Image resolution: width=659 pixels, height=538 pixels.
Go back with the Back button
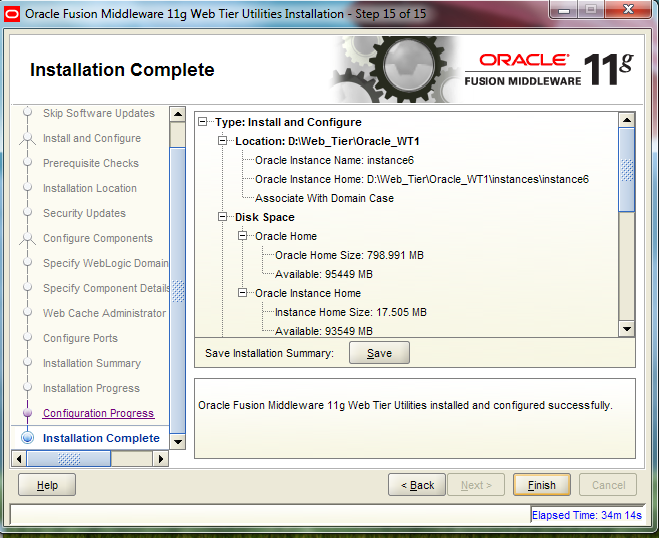pyautogui.click(x=417, y=485)
